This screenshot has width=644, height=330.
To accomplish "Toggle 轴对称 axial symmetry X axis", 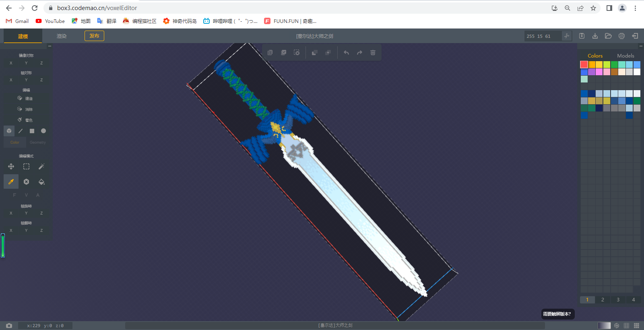I will [11, 80].
